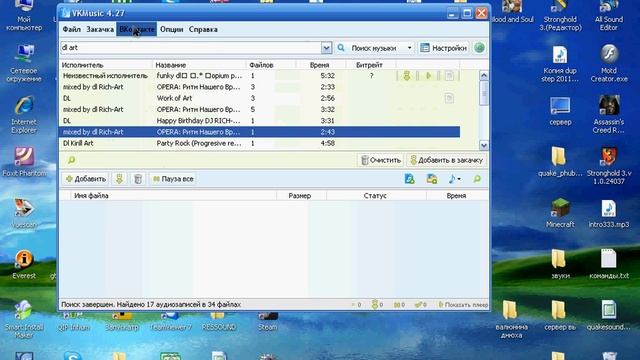
Task: Click the green round status button
Action: pyautogui.click(x=480, y=48)
